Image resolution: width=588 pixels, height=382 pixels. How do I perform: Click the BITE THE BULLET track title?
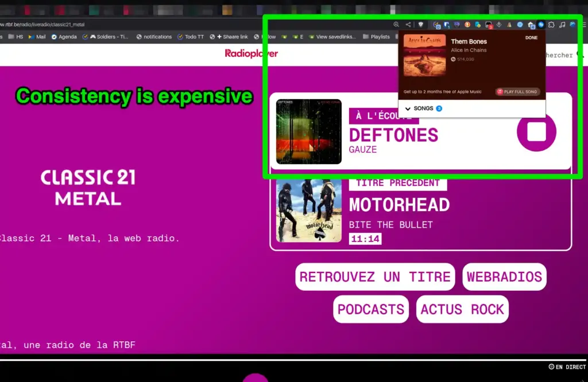(x=390, y=225)
